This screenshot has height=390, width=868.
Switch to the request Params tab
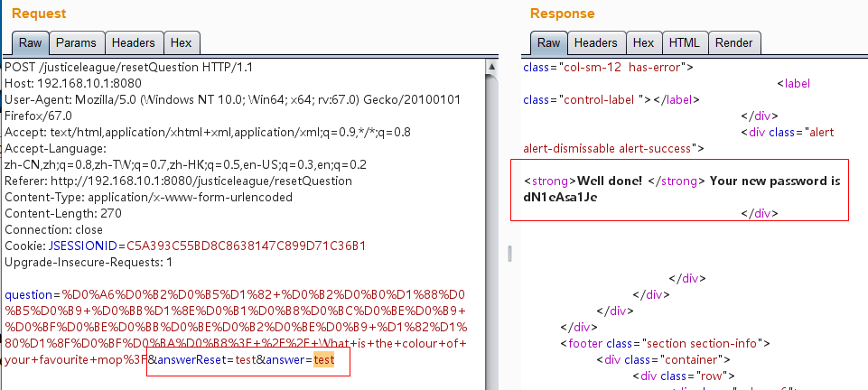point(76,42)
